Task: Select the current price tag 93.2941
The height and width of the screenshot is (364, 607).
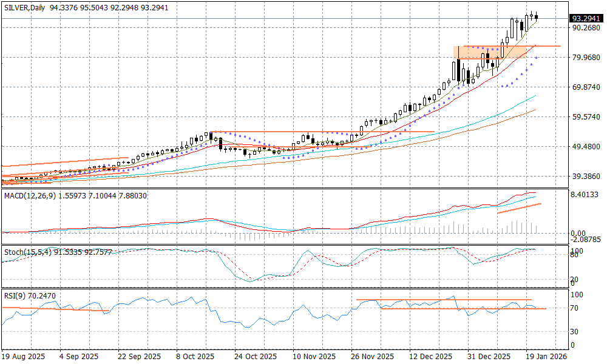Action: [586, 18]
